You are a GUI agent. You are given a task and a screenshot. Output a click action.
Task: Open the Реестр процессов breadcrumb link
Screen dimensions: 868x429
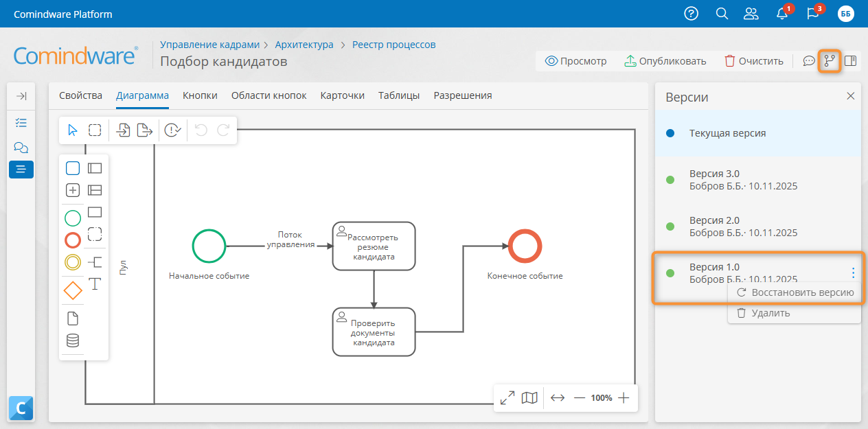tap(393, 45)
